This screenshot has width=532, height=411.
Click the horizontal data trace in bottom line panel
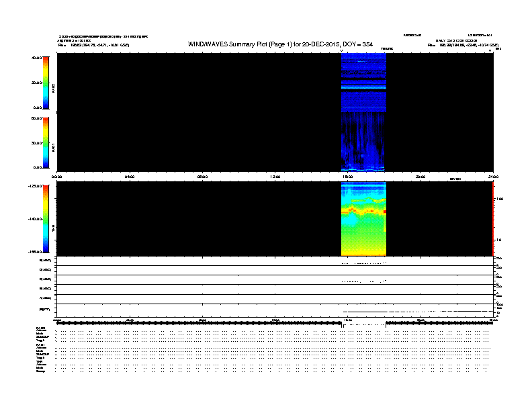pos(418,312)
